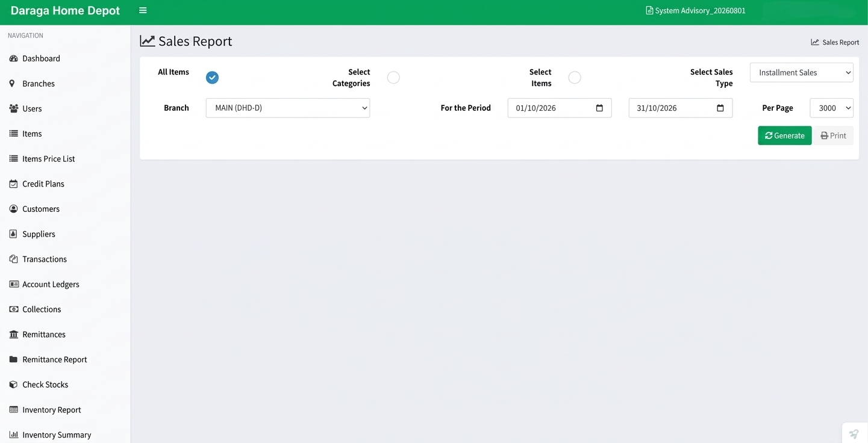Viewport: 868px width, 443px height.
Task: Click the rocket icon at bottom right
Action: 854,433
